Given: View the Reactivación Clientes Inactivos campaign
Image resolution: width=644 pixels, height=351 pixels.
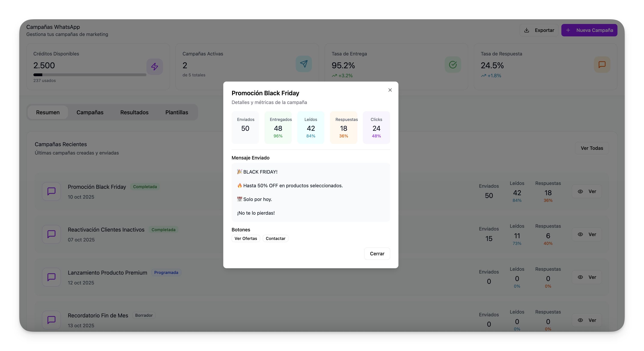Looking at the screenshot, I should coord(586,234).
